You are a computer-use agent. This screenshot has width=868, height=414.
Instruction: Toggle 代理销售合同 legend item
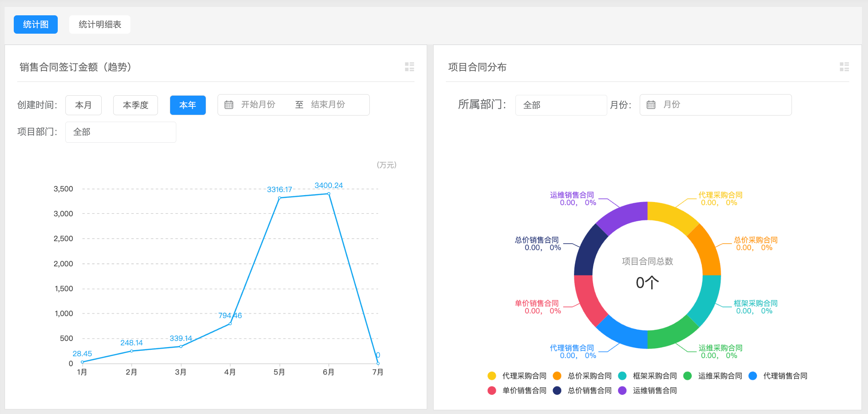[778, 376]
